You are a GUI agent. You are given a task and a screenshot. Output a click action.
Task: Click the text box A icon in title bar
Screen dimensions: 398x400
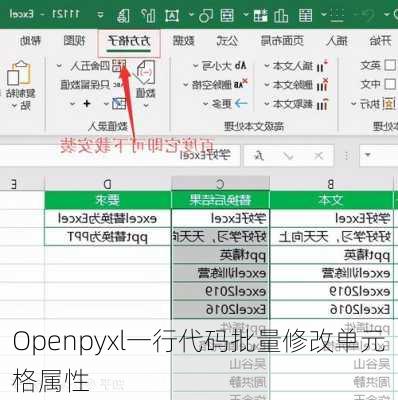pyautogui.click(x=172, y=15)
